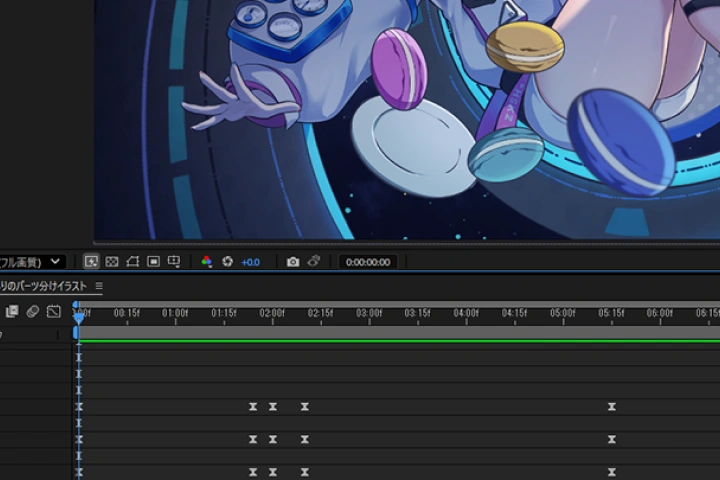Reset exposure with the aperture icon
Image resolution: width=720 pixels, height=480 pixels.
pyautogui.click(x=227, y=262)
